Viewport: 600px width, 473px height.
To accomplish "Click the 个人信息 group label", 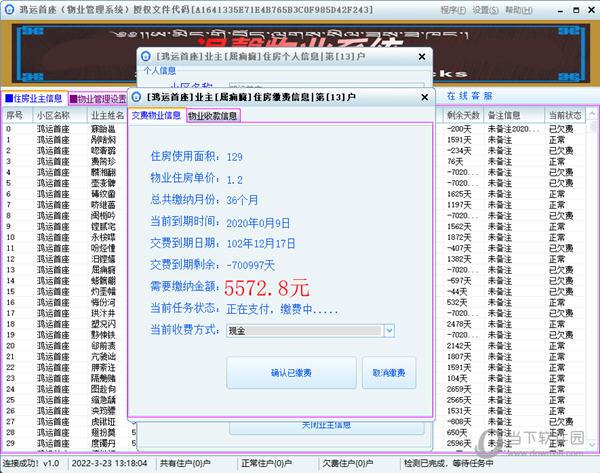I will point(160,70).
